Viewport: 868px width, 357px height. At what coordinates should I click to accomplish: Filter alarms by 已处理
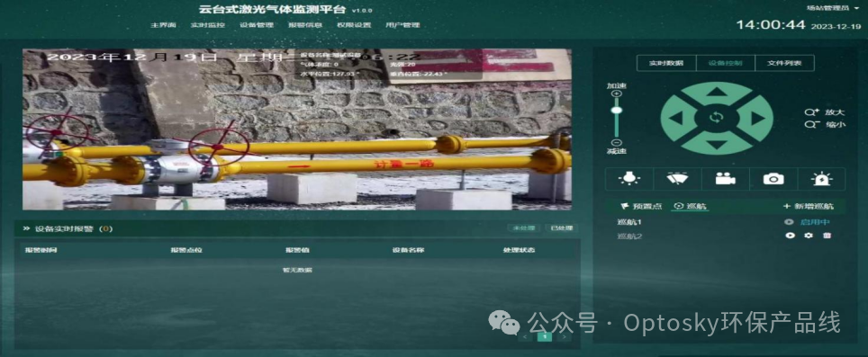pos(560,228)
